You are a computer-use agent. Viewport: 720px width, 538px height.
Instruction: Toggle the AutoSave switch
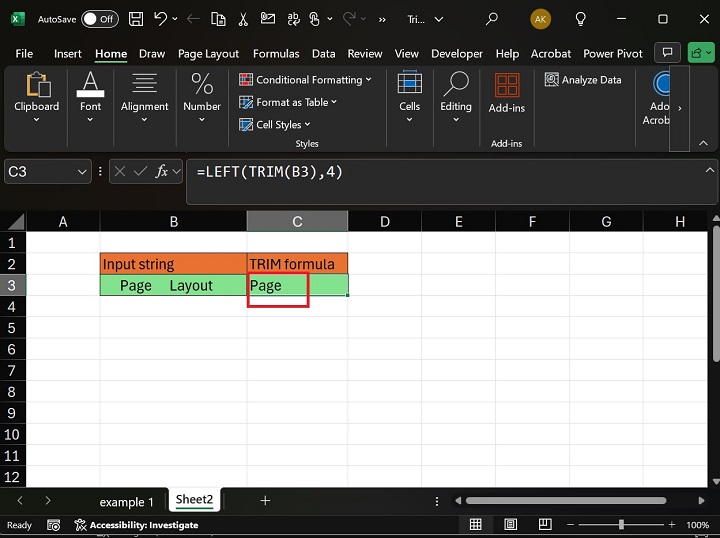[99, 19]
